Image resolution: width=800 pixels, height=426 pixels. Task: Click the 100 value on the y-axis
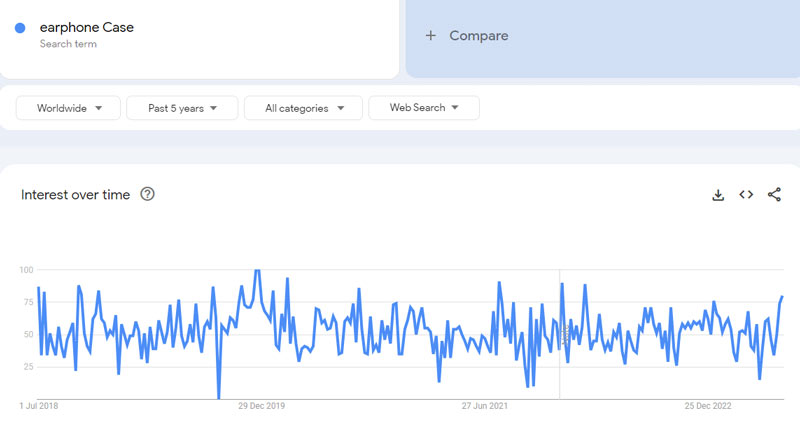[26, 270]
